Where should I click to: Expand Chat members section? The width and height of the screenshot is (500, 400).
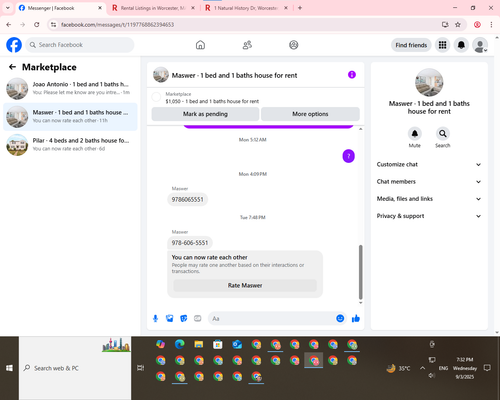(429, 182)
